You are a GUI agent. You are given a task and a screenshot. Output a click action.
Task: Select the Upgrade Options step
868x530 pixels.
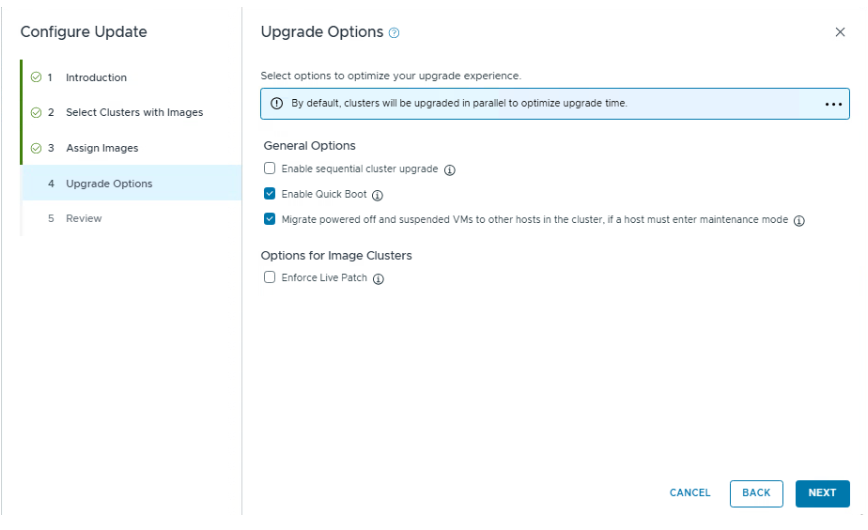[x=109, y=184]
